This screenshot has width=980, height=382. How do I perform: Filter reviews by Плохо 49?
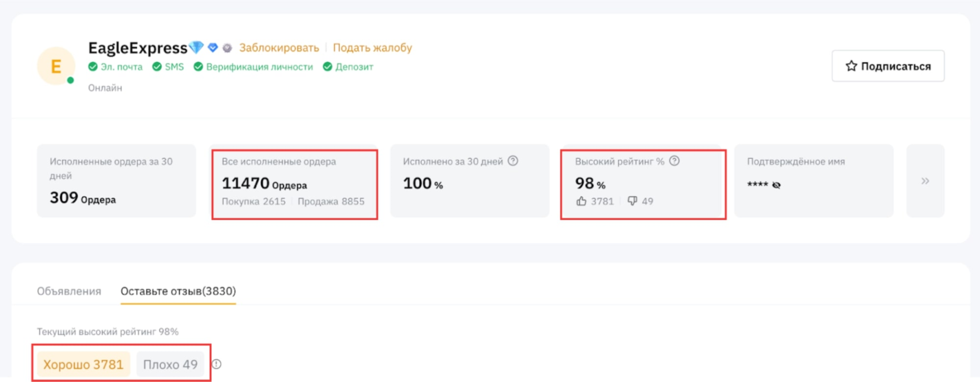click(170, 364)
